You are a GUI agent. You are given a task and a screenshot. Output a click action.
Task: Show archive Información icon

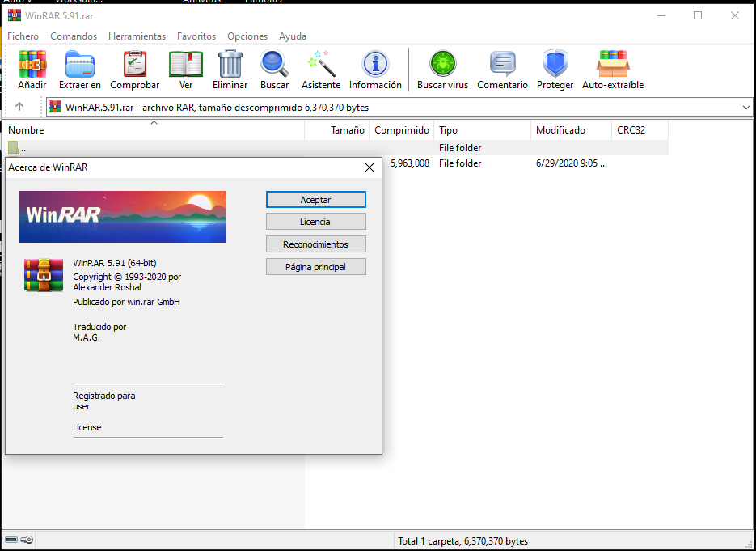[375, 64]
